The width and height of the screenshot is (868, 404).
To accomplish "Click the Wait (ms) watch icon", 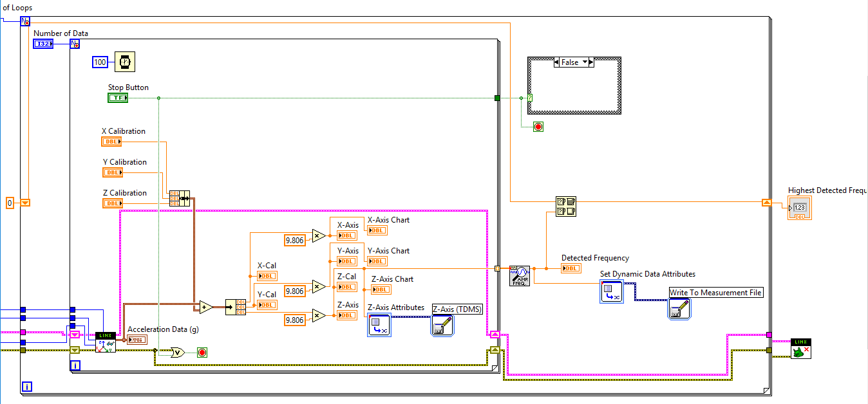I will (125, 62).
